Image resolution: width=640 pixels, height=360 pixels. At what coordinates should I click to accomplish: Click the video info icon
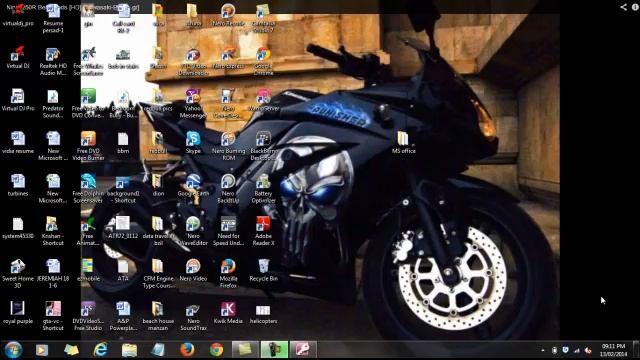635,7
